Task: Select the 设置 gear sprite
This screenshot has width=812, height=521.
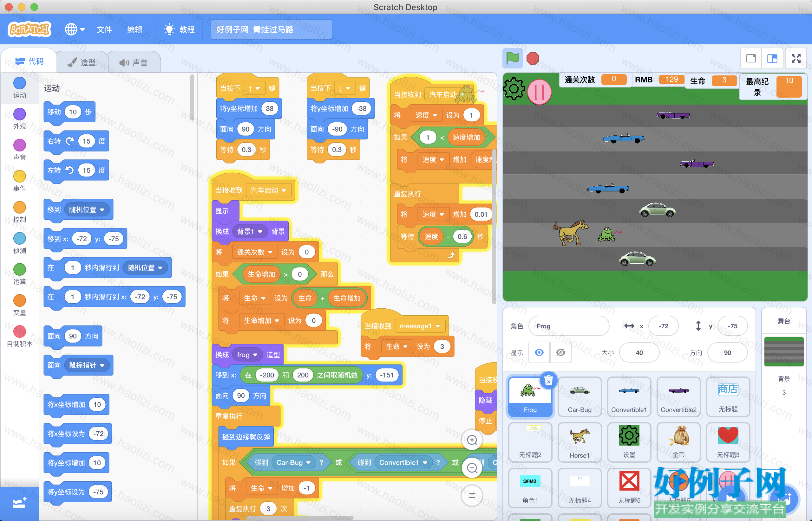Action: pyautogui.click(x=629, y=442)
